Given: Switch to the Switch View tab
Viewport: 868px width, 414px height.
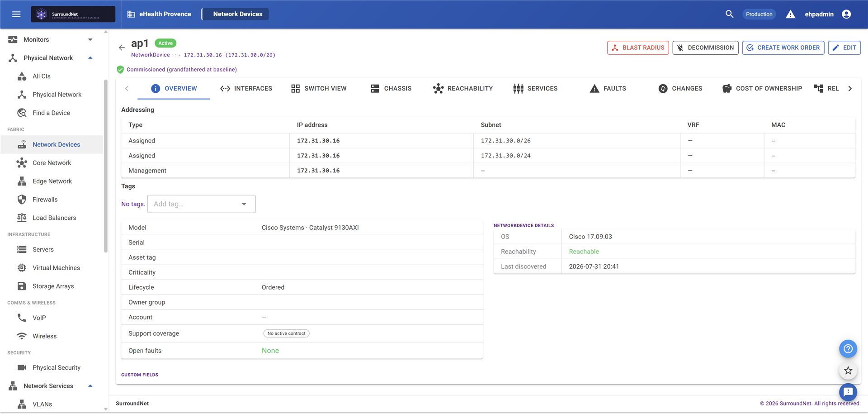Looking at the screenshot, I should click(x=319, y=89).
